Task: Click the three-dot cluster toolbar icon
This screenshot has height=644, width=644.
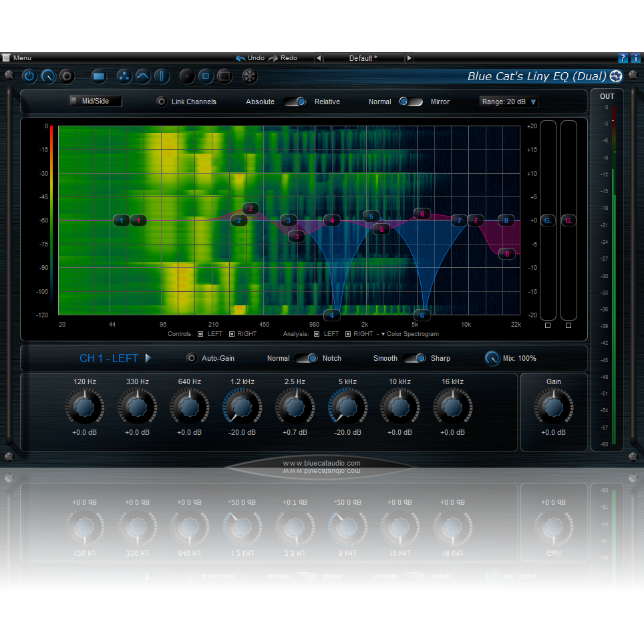Action: click(x=124, y=76)
